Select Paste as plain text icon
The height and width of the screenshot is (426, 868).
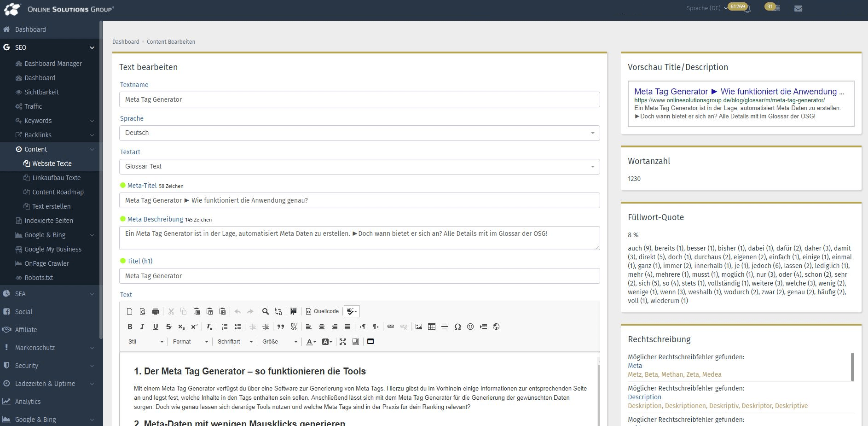tap(209, 311)
